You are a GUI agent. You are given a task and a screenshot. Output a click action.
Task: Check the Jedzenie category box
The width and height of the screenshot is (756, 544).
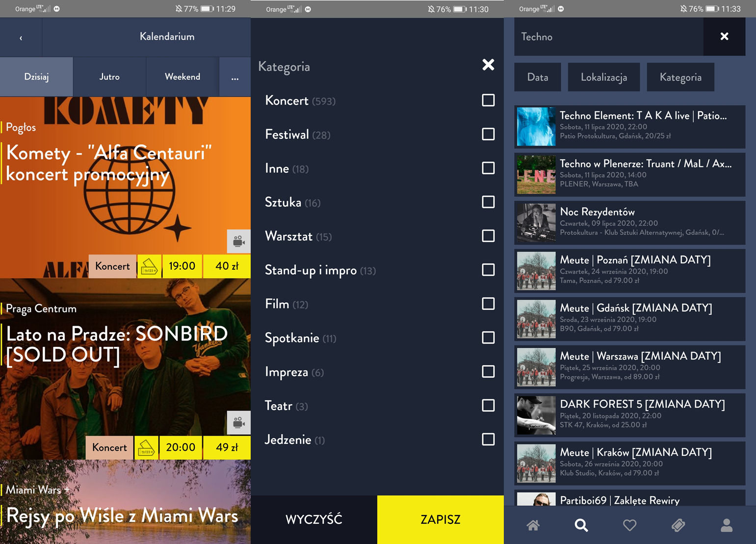488,439
